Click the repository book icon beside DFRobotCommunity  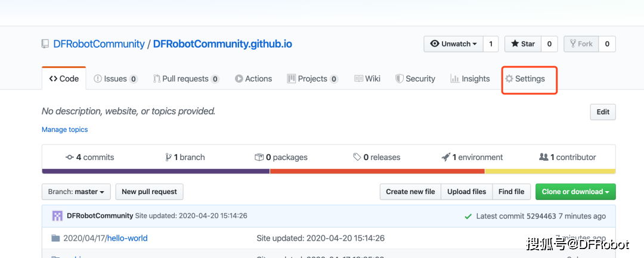tap(45, 44)
